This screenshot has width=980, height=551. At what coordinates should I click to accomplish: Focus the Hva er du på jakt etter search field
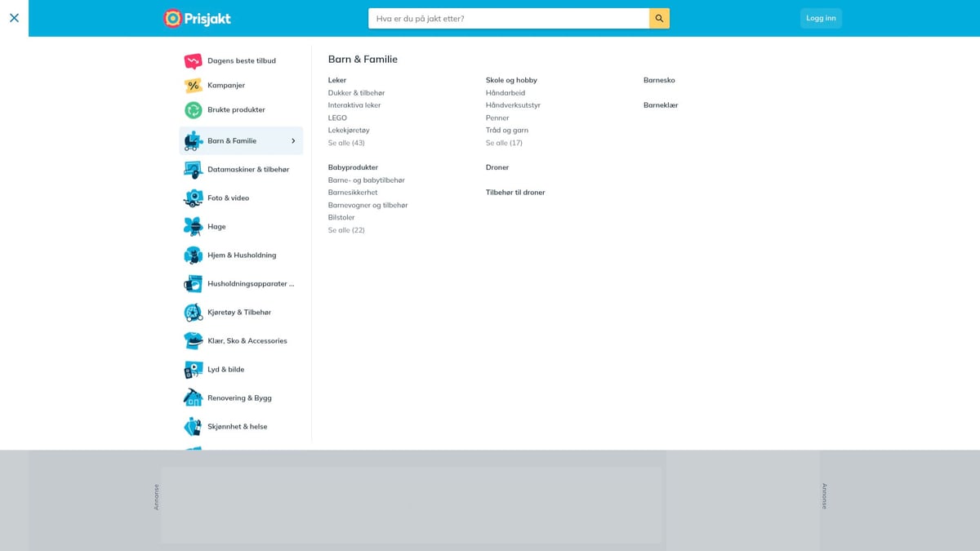(x=509, y=18)
